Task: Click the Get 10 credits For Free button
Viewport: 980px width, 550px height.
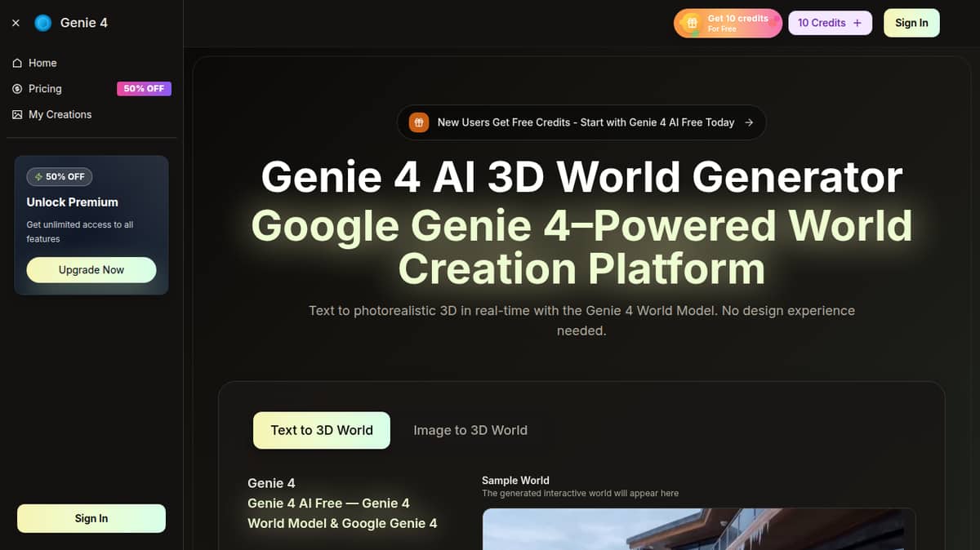Action: (728, 23)
